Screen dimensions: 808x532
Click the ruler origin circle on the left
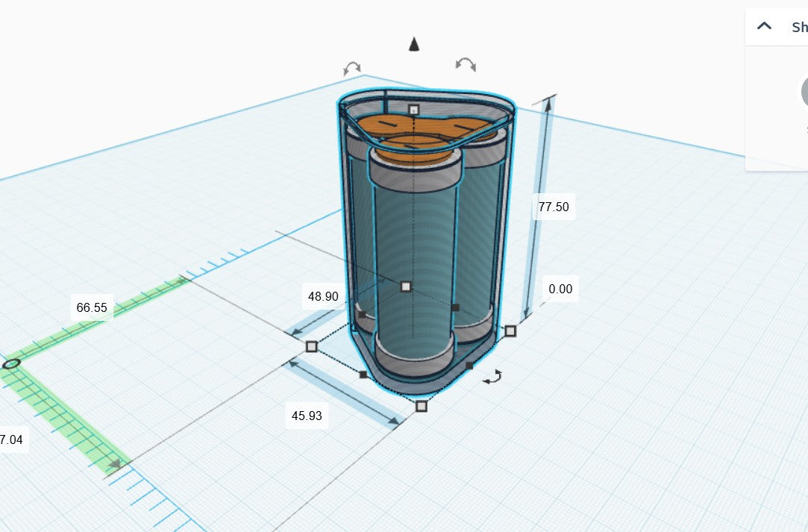(x=10, y=363)
